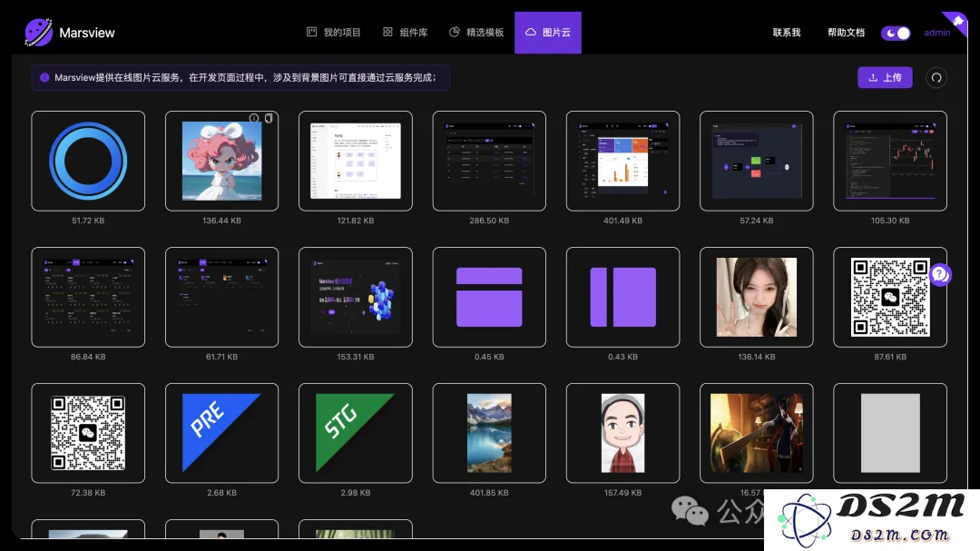The height and width of the screenshot is (551, 980).
Task: Toggle the dark mode switch
Action: pyautogui.click(x=896, y=34)
